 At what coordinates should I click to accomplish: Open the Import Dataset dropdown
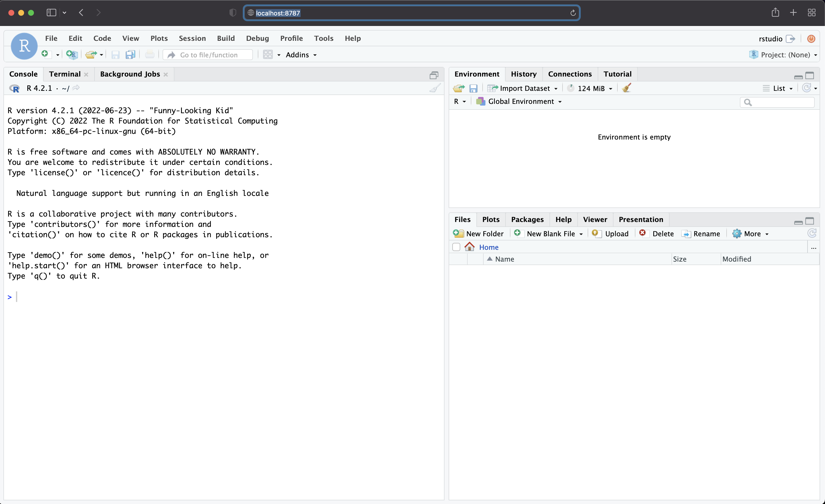click(524, 88)
